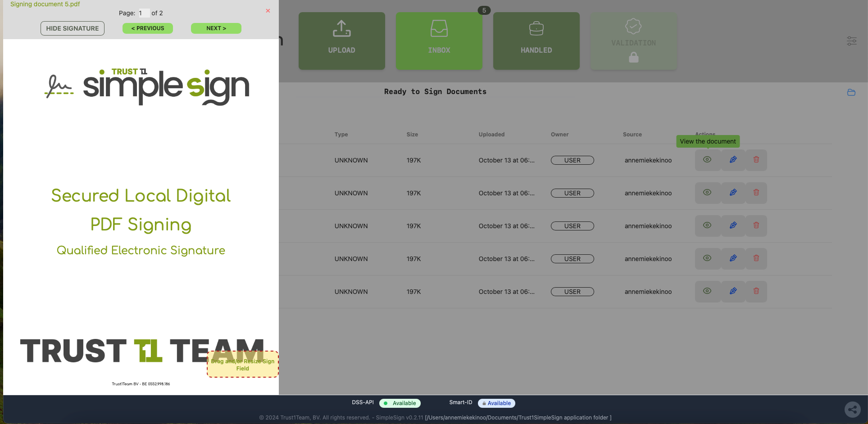Click the application folder path in the footer
The height and width of the screenshot is (424, 868).
click(x=518, y=418)
